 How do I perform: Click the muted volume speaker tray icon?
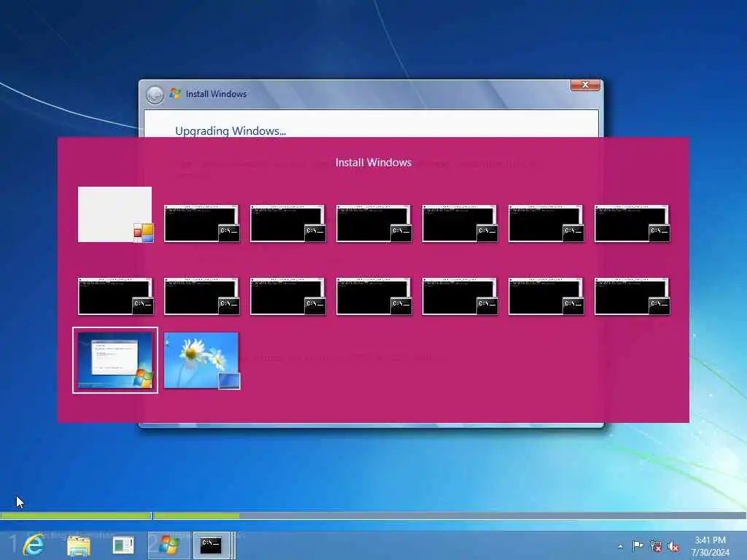click(673, 547)
